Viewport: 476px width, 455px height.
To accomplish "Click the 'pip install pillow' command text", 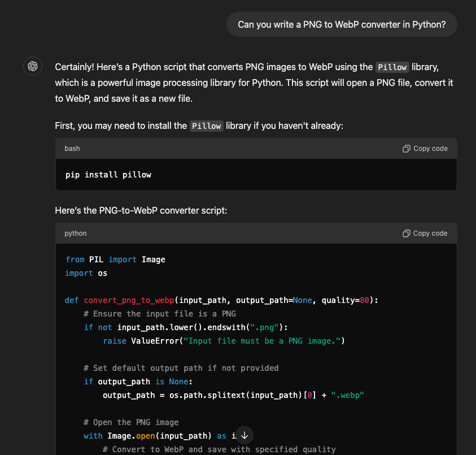I will point(108,174).
